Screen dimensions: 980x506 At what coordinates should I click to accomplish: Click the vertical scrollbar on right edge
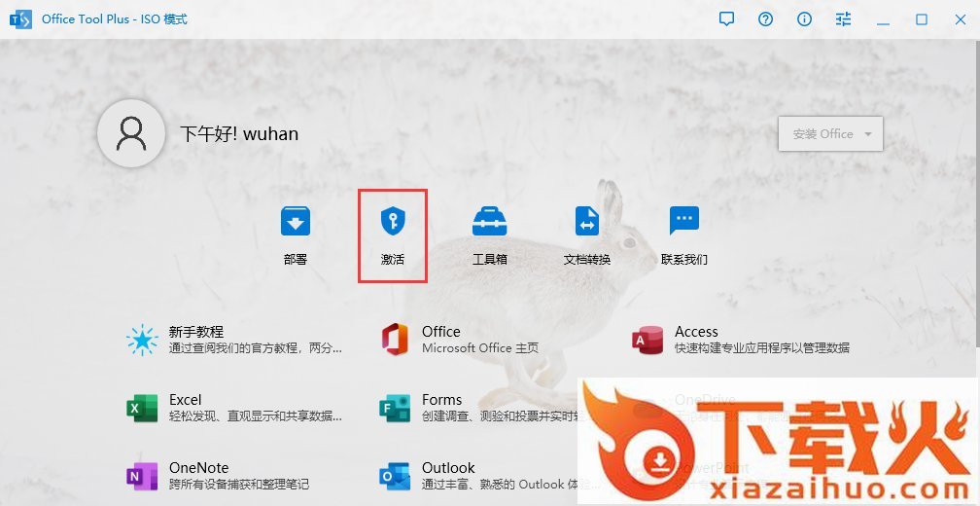click(977, 194)
